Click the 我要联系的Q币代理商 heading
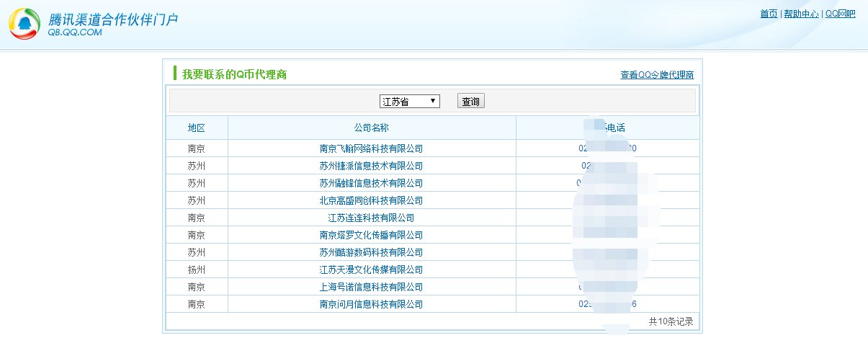Screen dimensions: 868x338 [x=236, y=74]
